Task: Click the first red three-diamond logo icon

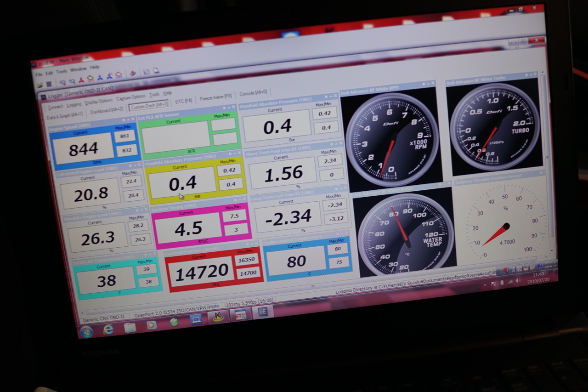Action: tap(81, 80)
